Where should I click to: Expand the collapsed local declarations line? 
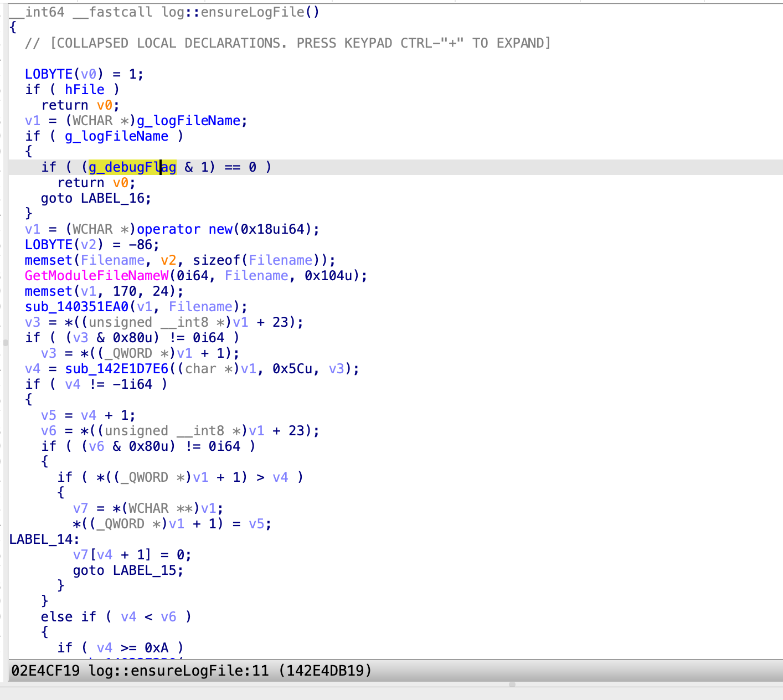click(x=287, y=43)
